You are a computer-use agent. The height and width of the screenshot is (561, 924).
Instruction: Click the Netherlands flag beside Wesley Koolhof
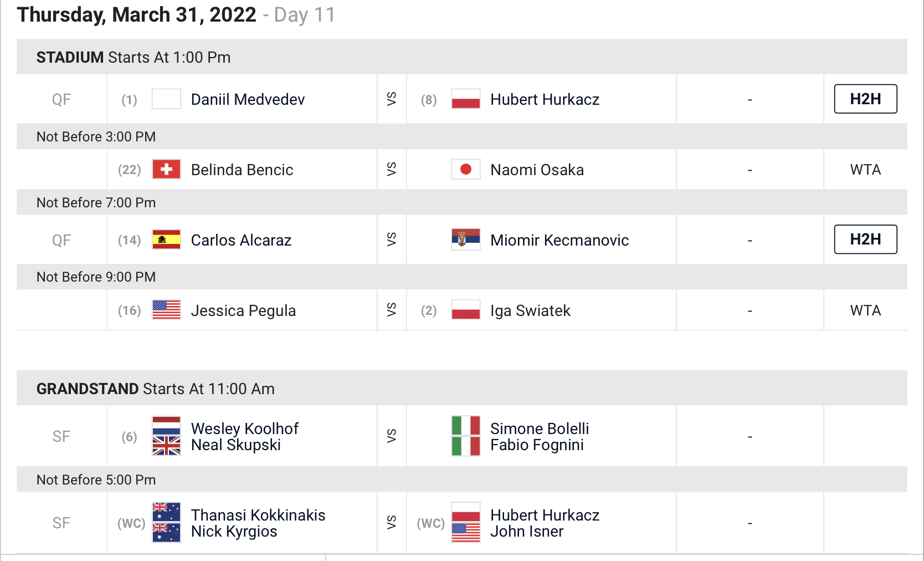pos(166,426)
